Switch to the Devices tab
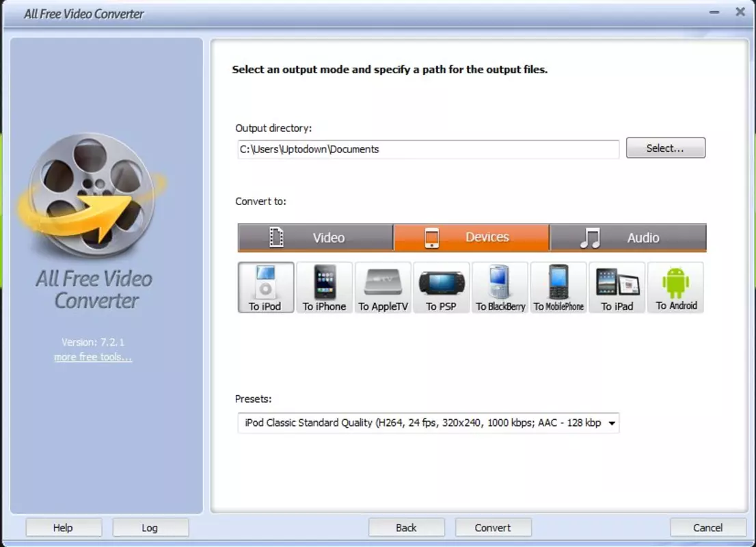The height and width of the screenshot is (547, 756). coord(472,237)
